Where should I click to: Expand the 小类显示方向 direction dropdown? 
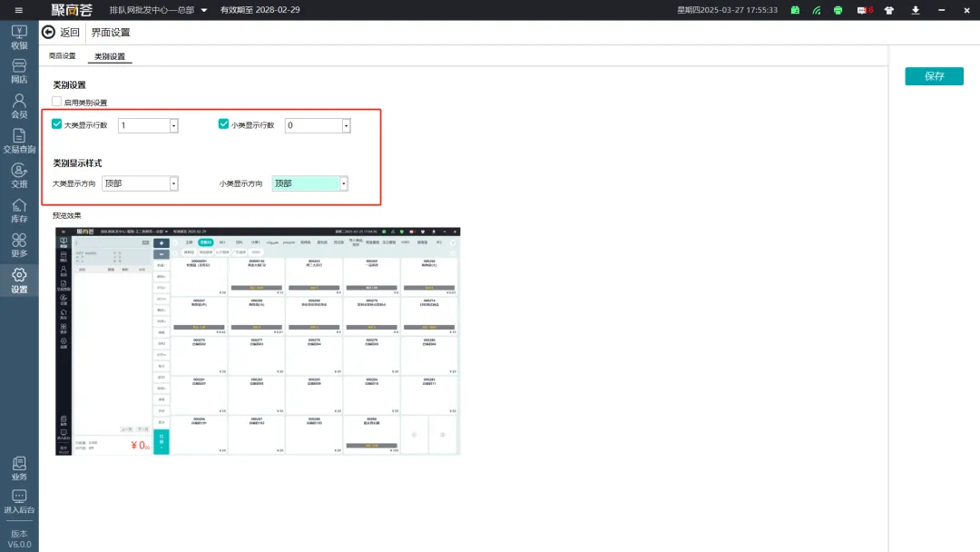tap(344, 183)
